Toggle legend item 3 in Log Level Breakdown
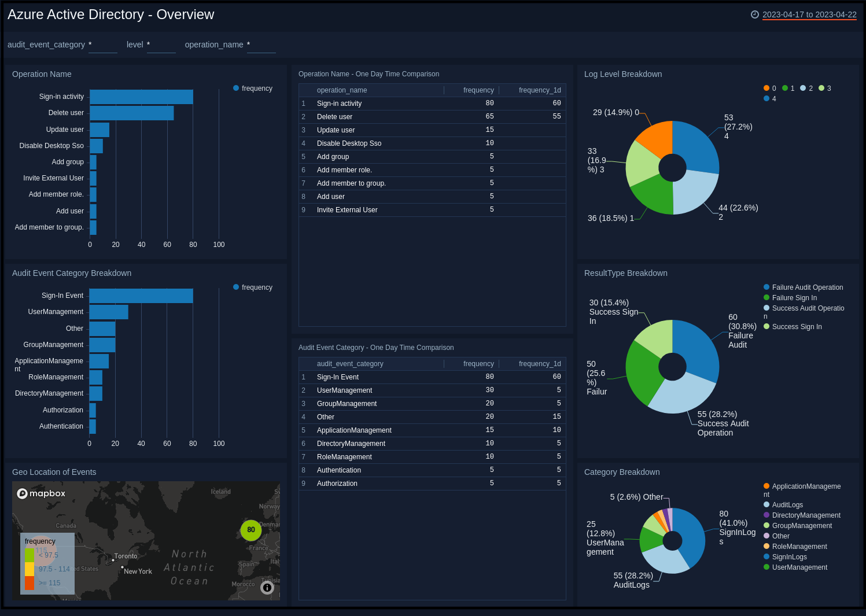The height and width of the screenshot is (616, 866). [x=825, y=88]
